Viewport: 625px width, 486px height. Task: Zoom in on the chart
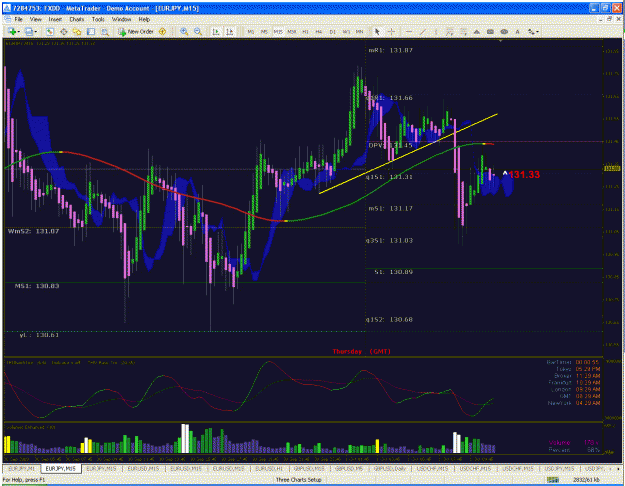(x=184, y=31)
